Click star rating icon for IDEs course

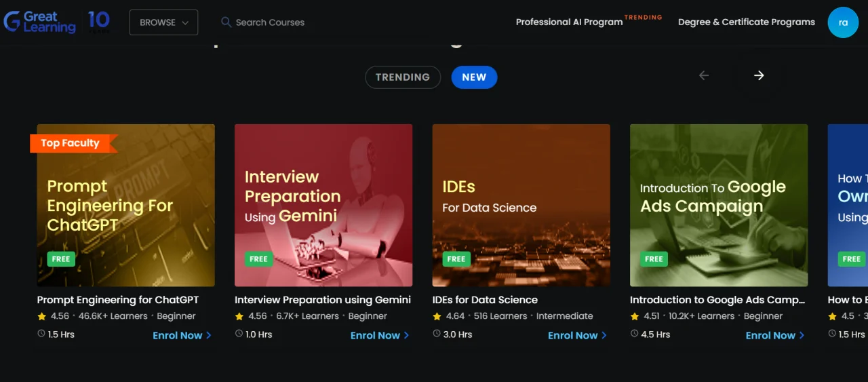(x=437, y=316)
